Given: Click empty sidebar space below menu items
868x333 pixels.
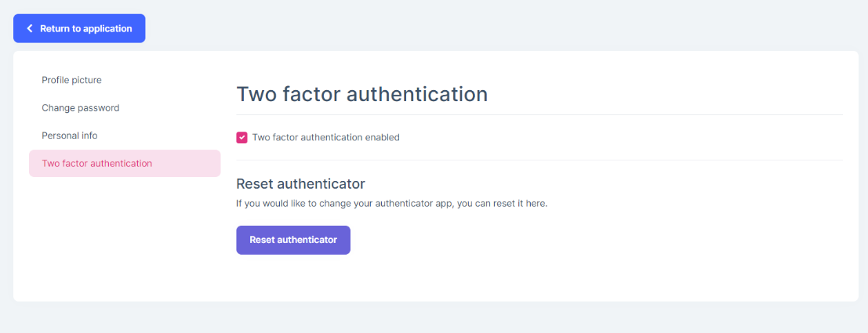Looking at the screenshot, I should (x=125, y=235).
